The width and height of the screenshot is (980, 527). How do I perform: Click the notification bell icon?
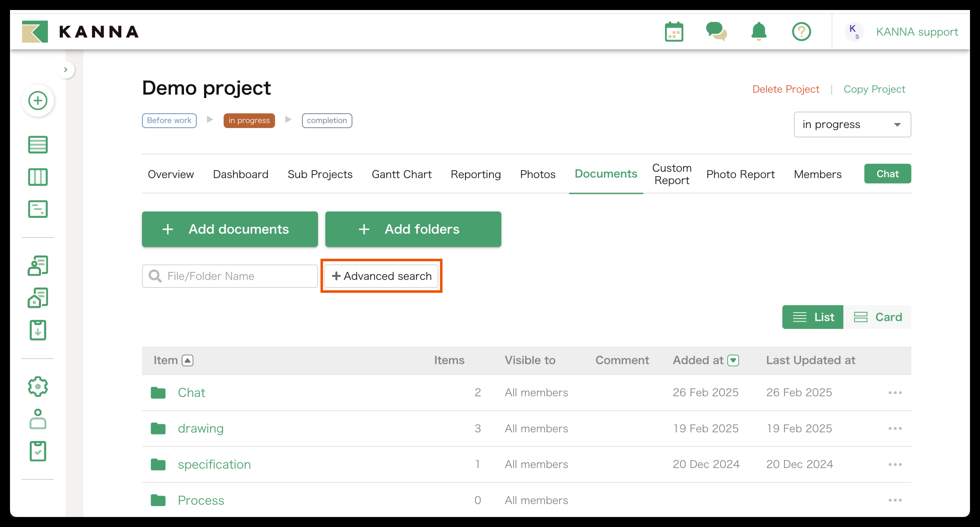(x=758, y=32)
